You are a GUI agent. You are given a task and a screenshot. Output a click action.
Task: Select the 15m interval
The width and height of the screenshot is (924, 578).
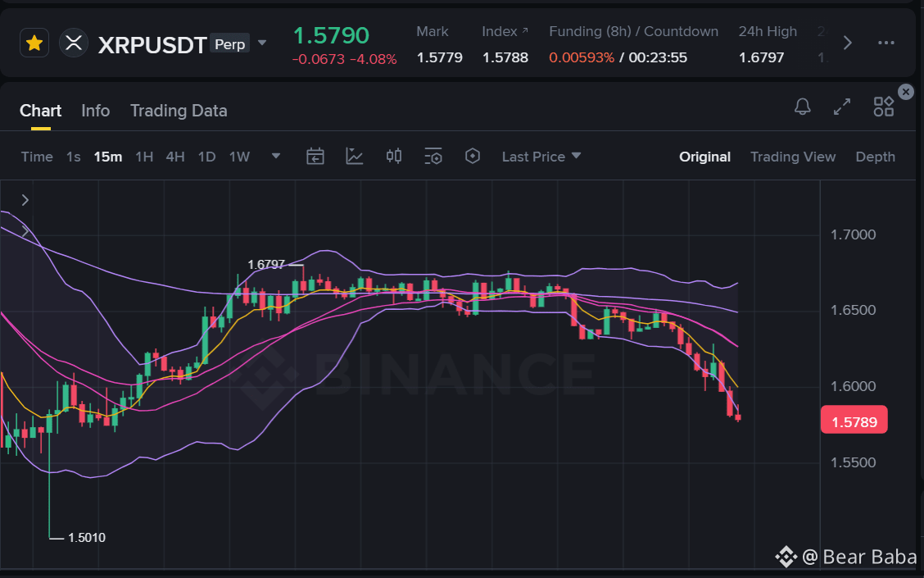pos(108,157)
